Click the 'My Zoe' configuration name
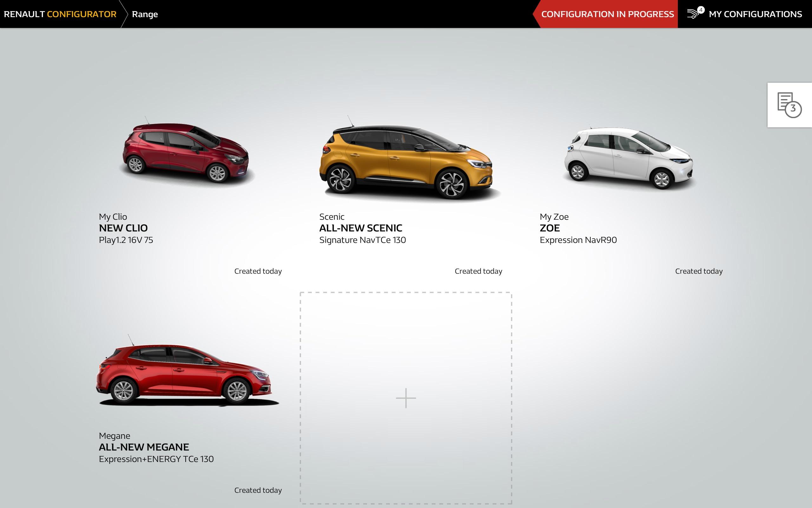812x508 pixels. [x=554, y=217]
